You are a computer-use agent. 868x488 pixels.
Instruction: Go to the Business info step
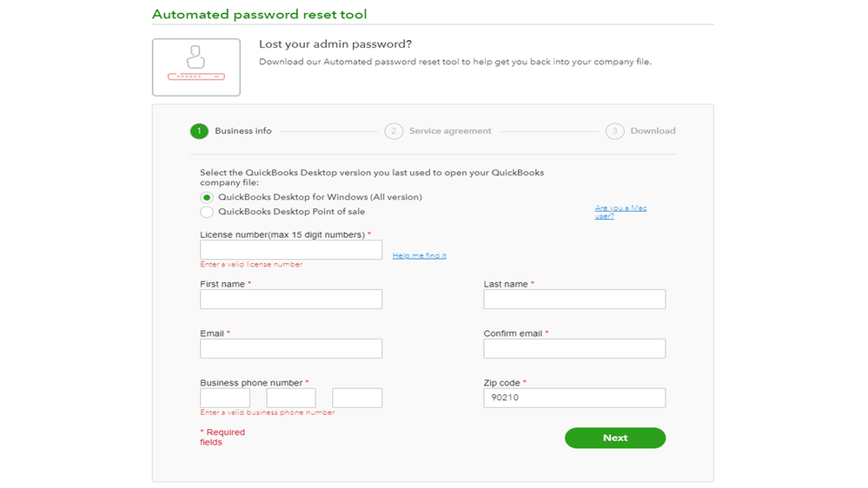pos(243,131)
